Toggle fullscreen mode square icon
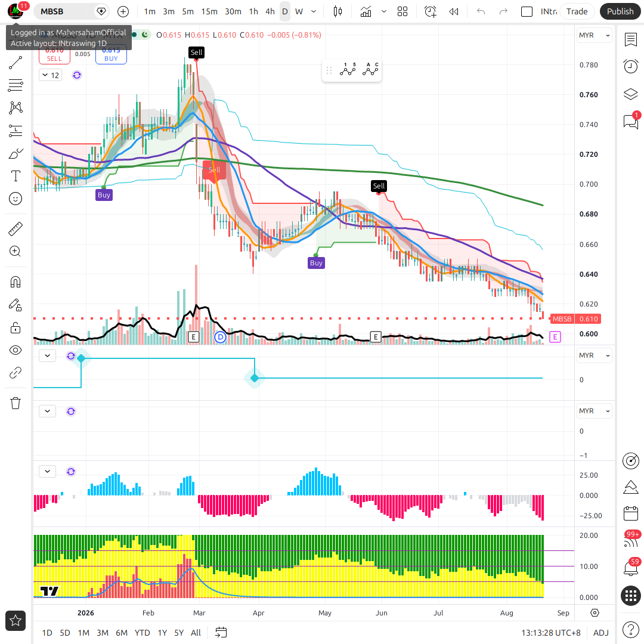 527,11
